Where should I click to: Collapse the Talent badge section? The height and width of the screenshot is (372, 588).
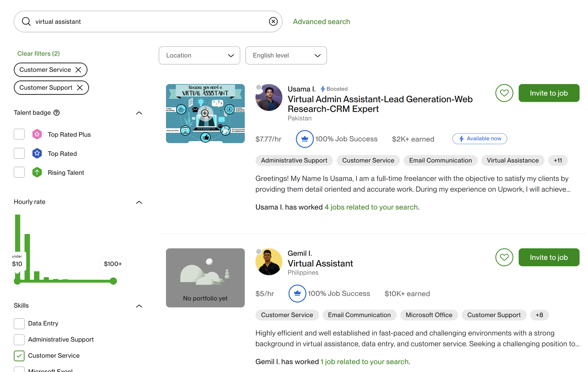139,113
